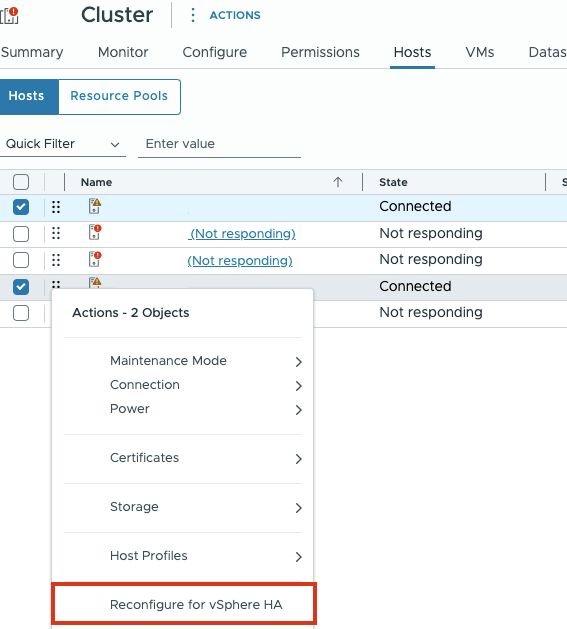This screenshot has height=629, width=567.
Task: Open the Host Profiles submenu
Action: point(183,556)
